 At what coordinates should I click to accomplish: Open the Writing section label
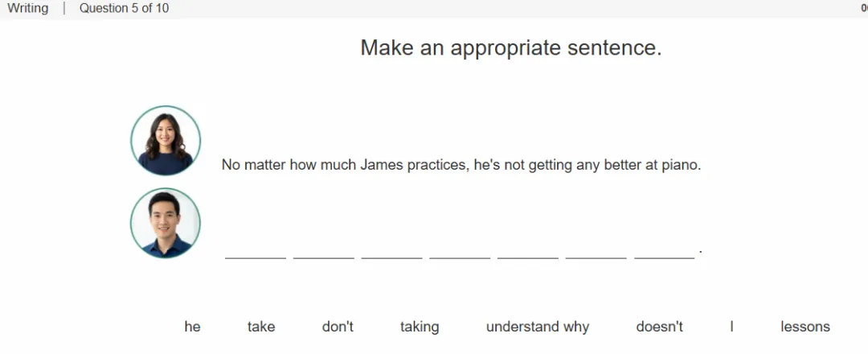pyautogui.click(x=27, y=8)
